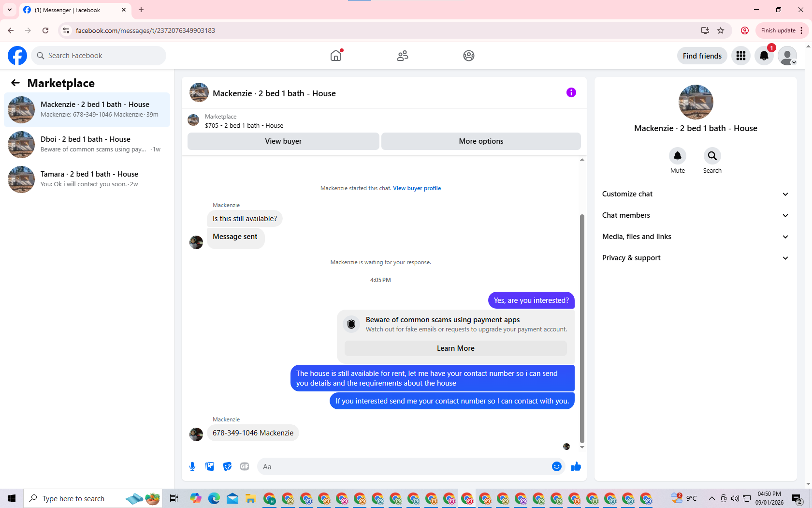The image size is (812, 508).
Task: Select the Messenger | Facebook browser tab
Action: pos(75,10)
